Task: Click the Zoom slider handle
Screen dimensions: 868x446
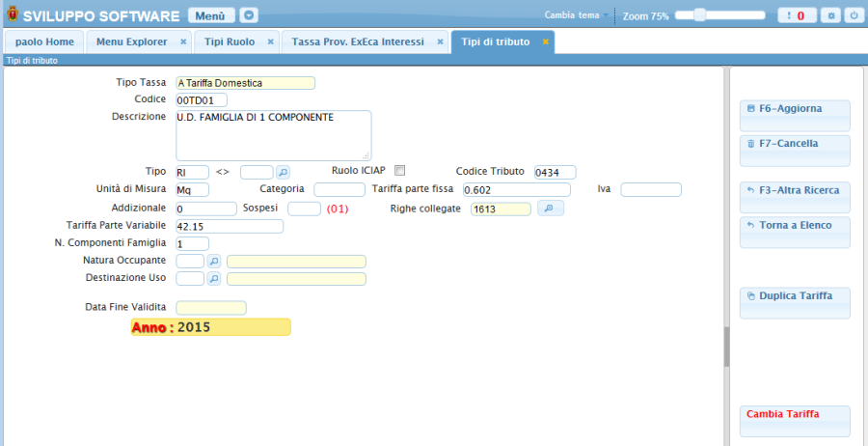Action: click(x=699, y=15)
